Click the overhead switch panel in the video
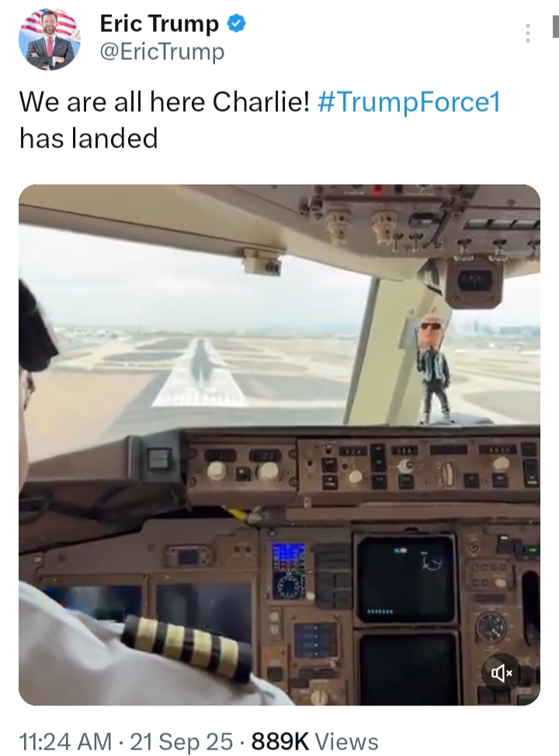The image size is (559, 756). [425, 223]
